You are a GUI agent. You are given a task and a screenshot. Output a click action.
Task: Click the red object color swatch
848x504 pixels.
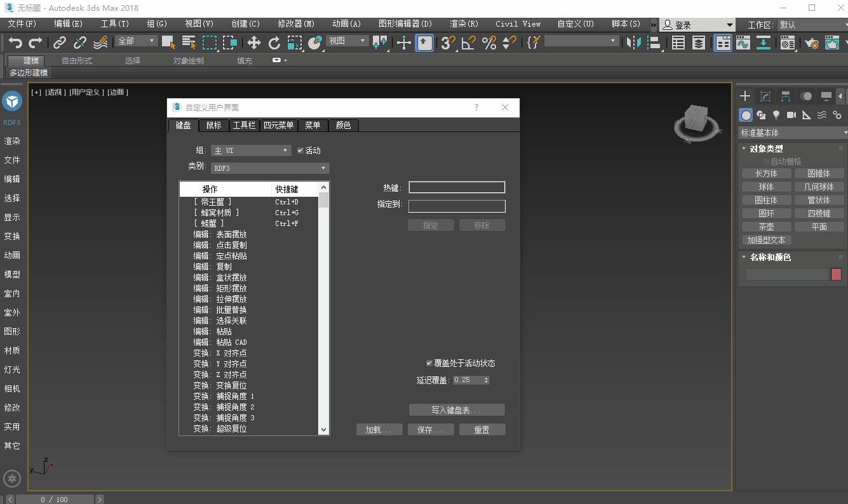(x=836, y=274)
